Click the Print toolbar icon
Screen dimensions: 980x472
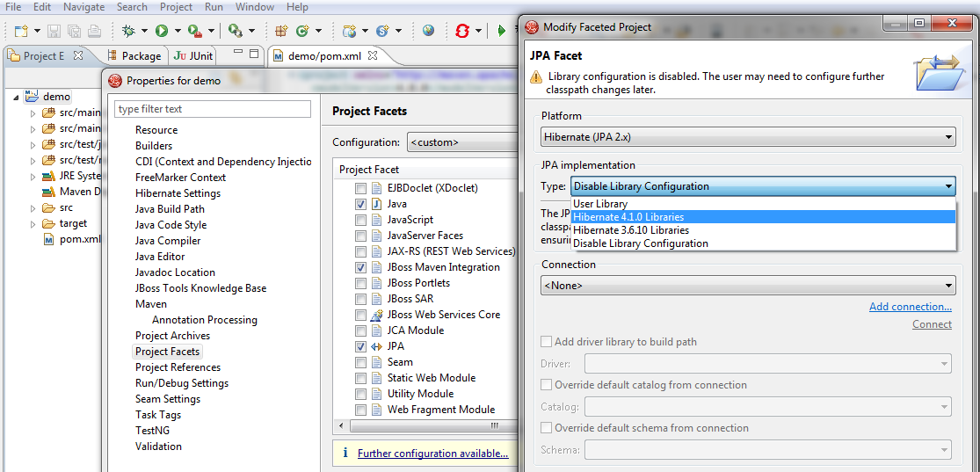point(94,30)
